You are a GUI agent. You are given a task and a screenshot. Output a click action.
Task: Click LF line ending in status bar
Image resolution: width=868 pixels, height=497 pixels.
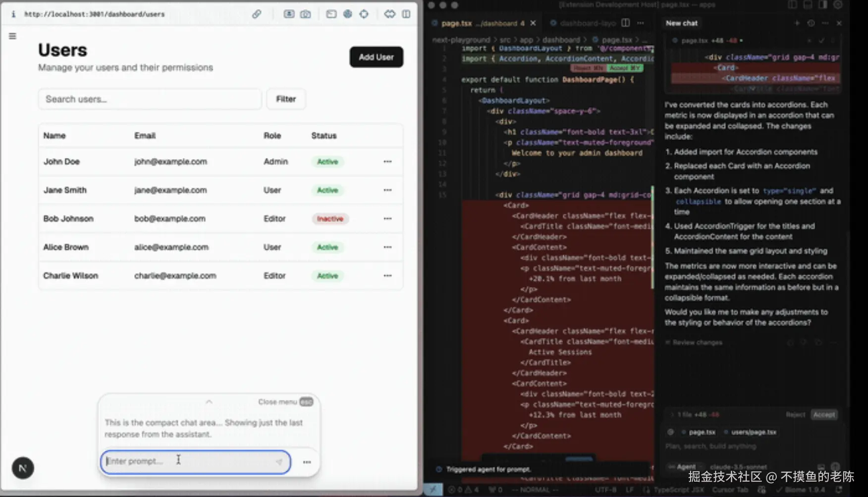(x=630, y=490)
